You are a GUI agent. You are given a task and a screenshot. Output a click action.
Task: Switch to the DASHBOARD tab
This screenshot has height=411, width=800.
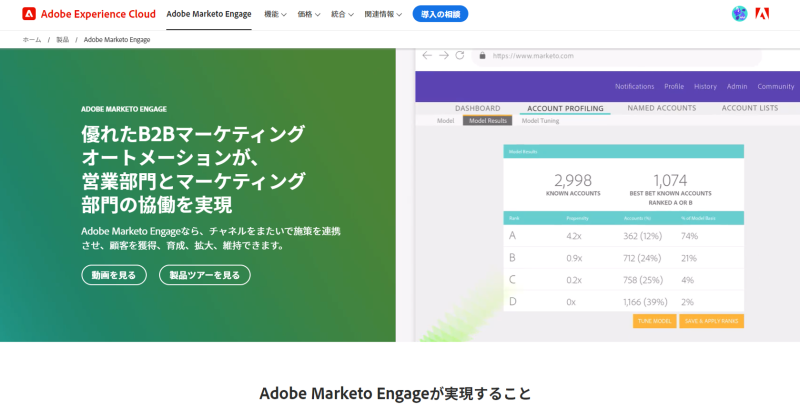click(x=478, y=108)
